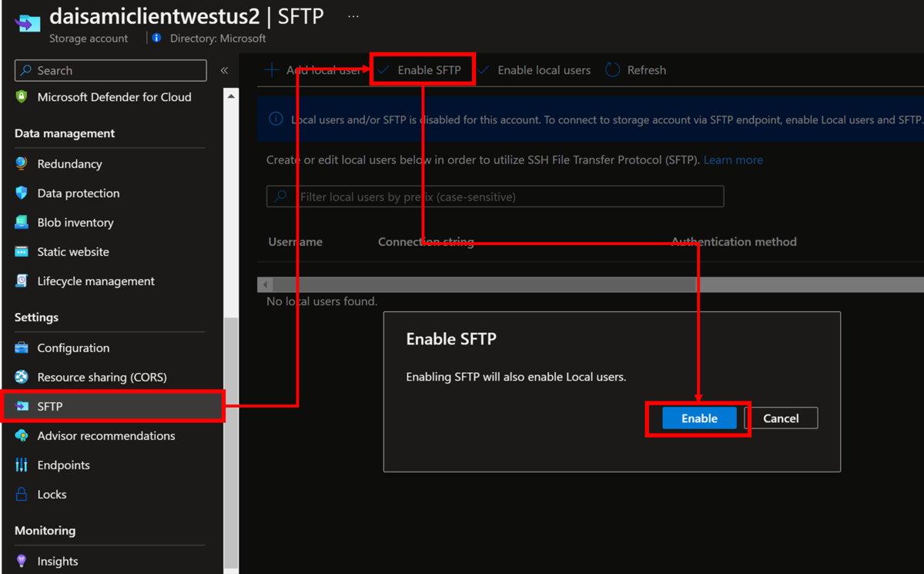Screen dimensions: 924x574
Task: Click the Resource sharing CORS icon
Action: pos(22,377)
